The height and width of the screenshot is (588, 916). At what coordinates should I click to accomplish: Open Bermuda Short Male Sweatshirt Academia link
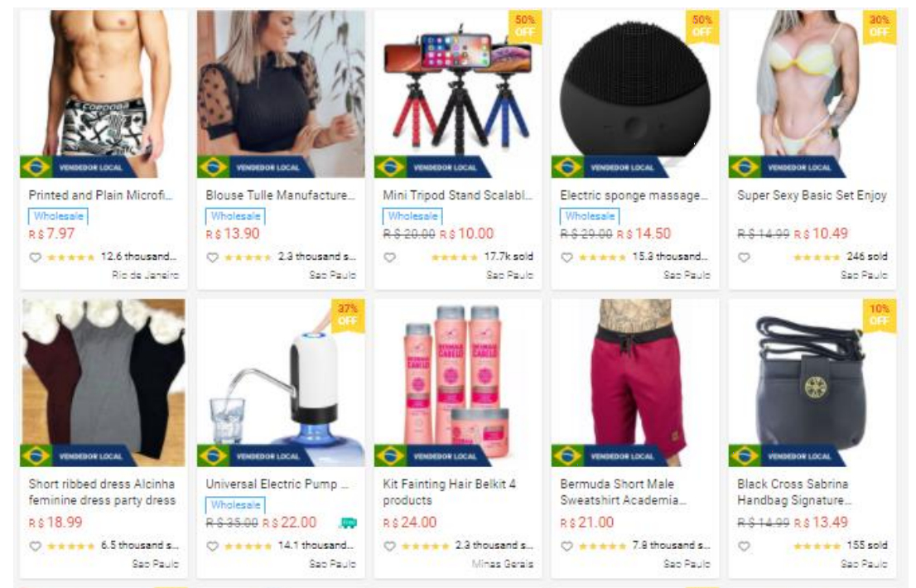tap(624, 492)
